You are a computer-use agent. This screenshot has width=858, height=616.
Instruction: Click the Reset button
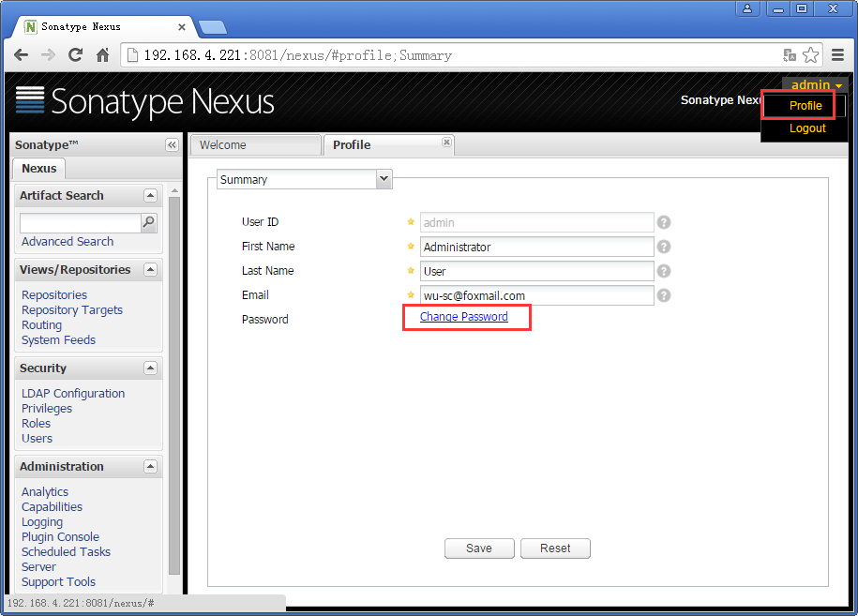[555, 548]
